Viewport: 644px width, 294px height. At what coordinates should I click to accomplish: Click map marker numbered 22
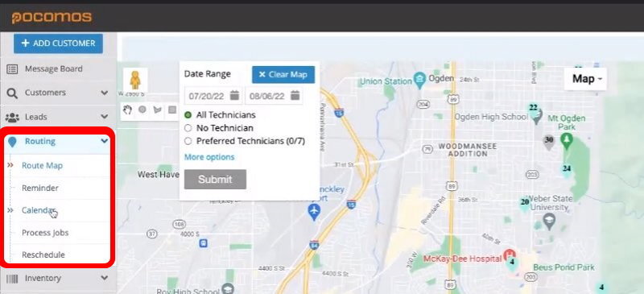pyautogui.click(x=533, y=108)
